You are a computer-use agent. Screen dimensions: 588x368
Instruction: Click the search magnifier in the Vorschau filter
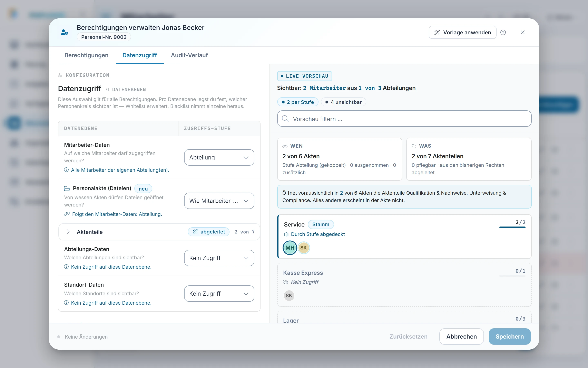285,119
